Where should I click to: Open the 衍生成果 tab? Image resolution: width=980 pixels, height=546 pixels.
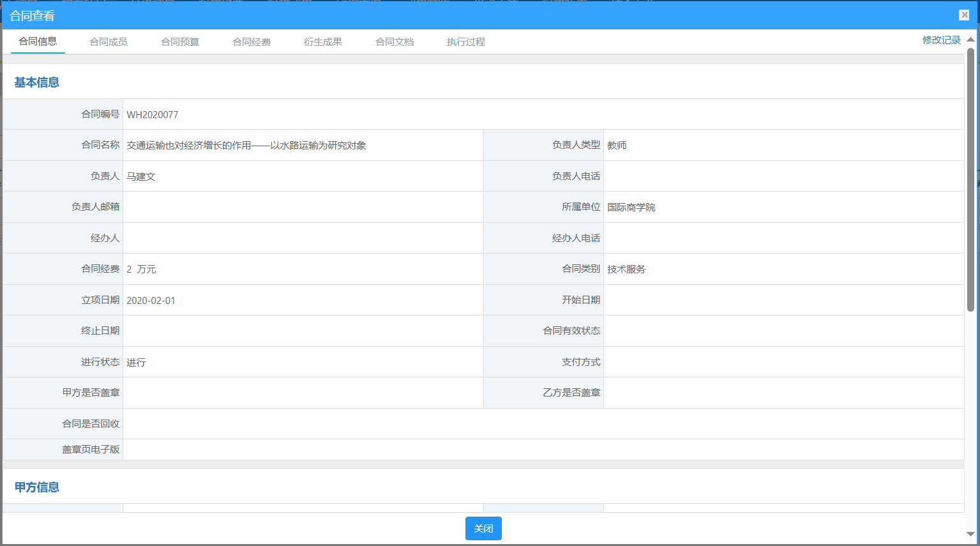(x=323, y=42)
